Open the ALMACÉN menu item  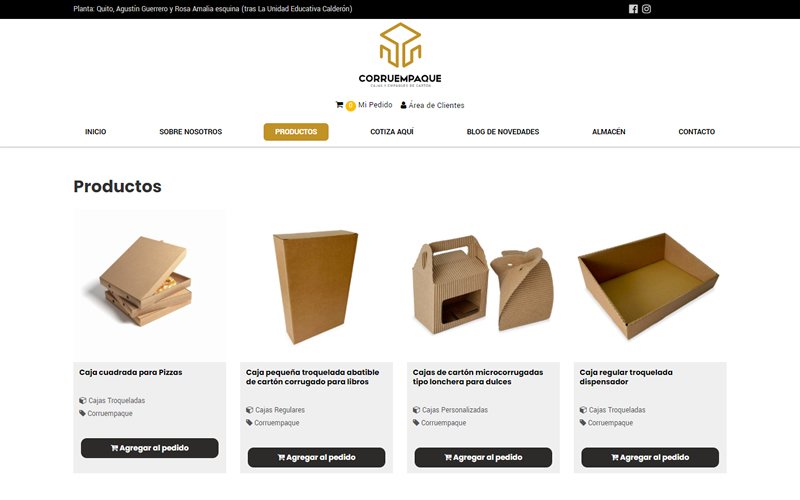pos(609,132)
